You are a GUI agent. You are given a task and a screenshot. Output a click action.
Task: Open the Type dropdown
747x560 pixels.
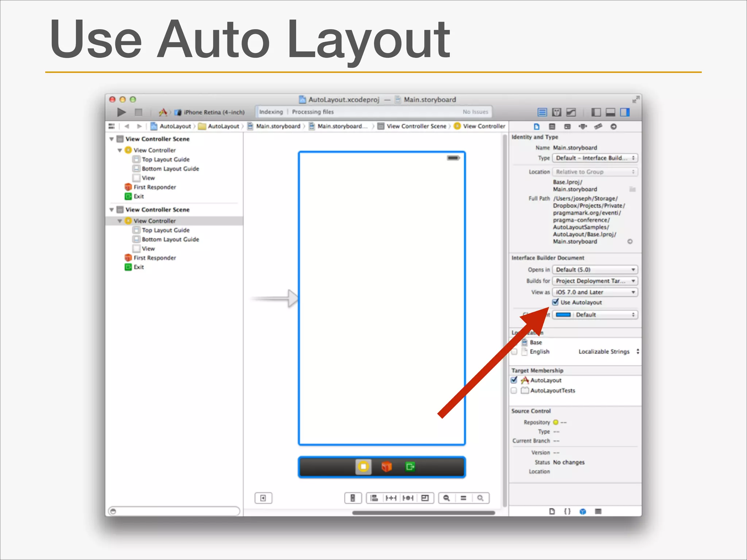coord(595,158)
